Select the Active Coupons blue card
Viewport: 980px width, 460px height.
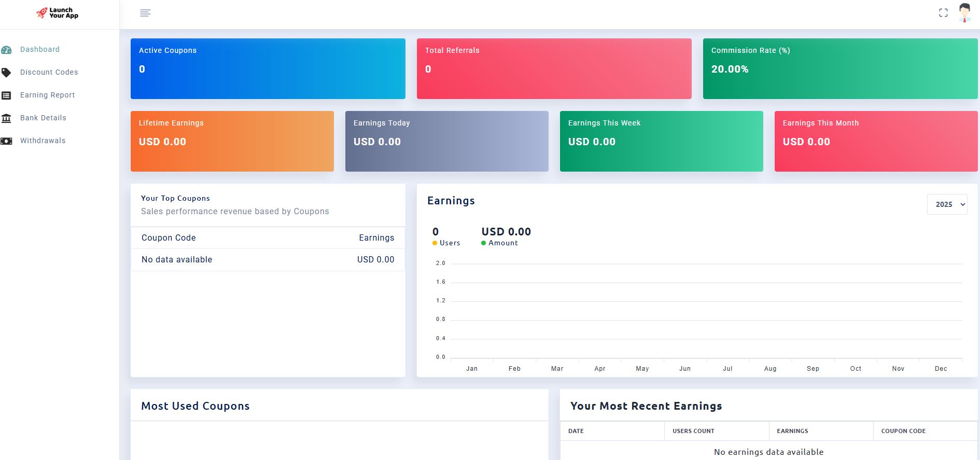(268, 68)
